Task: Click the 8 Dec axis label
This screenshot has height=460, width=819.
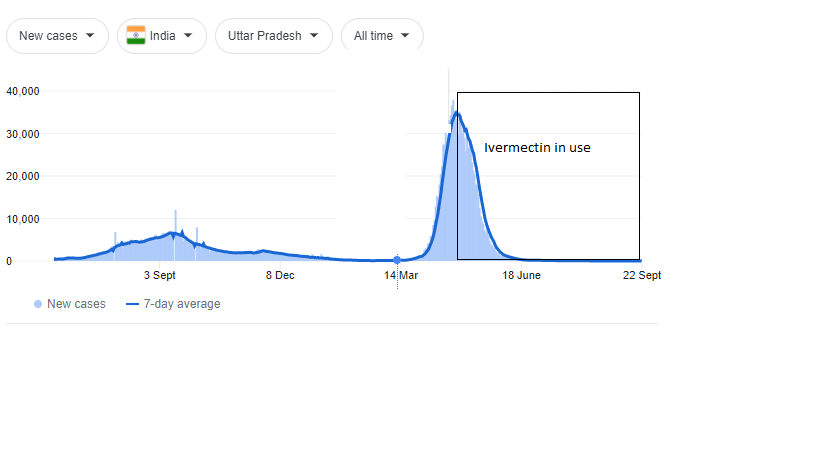Action: (x=279, y=275)
